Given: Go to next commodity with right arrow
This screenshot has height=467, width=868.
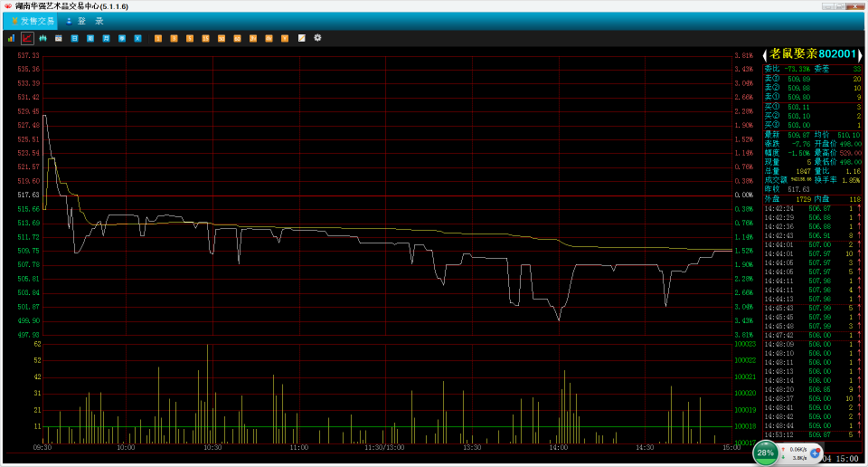Looking at the screenshot, I should click(x=860, y=54).
